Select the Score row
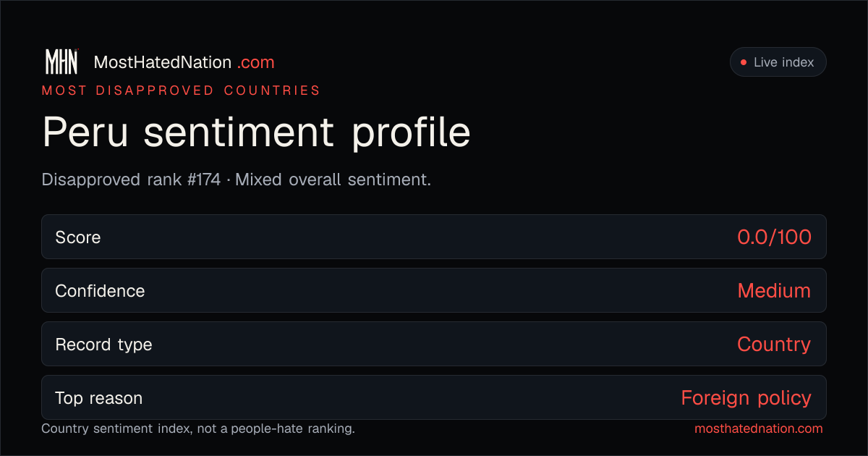The image size is (868, 456). pyautogui.click(x=434, y=237)
